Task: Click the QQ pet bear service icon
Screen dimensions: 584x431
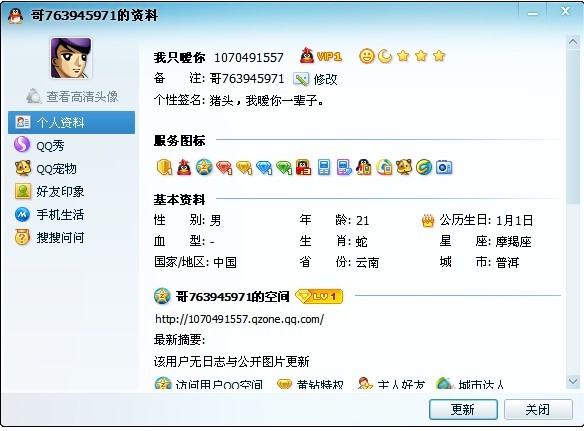Action: tap(404, 167)
